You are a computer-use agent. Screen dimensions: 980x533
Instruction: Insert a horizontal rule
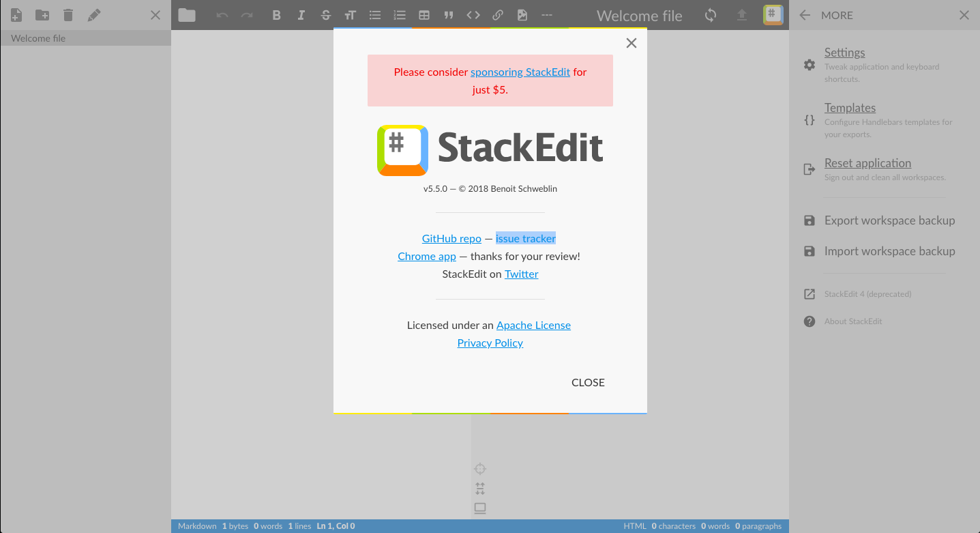(x=547, y=15)
